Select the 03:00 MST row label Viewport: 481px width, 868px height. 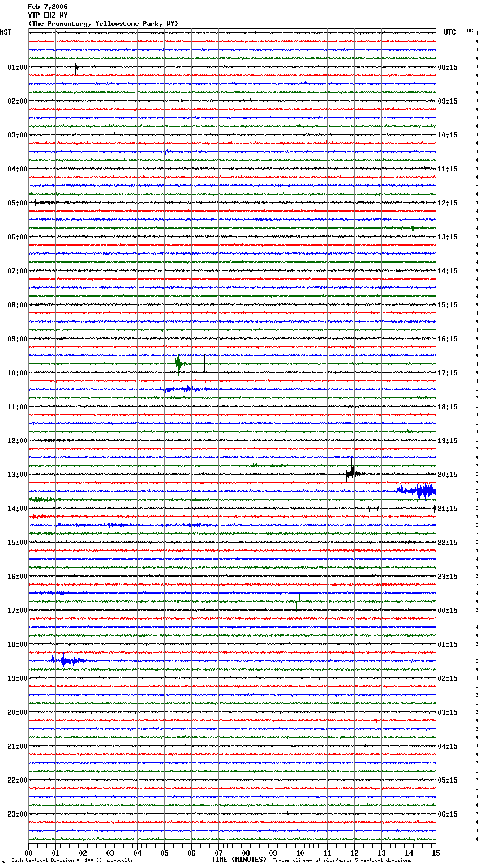pos(18,135)
